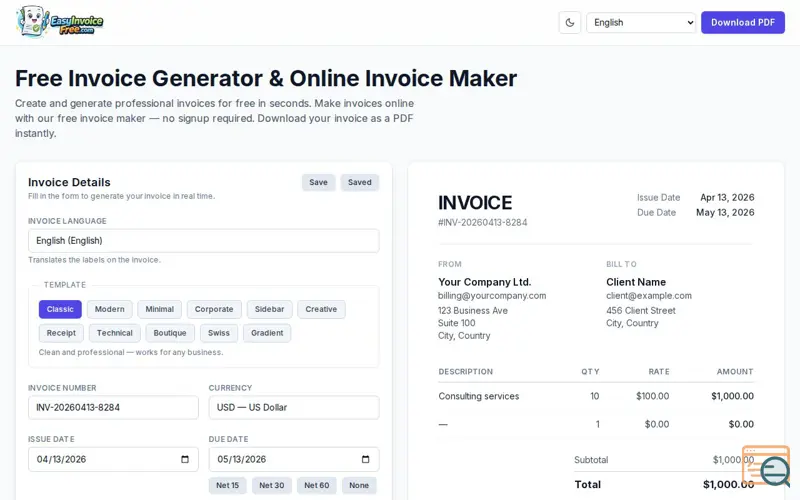
Task: Click 'Consulting services' line item
Action: click(x=479, y=396)
